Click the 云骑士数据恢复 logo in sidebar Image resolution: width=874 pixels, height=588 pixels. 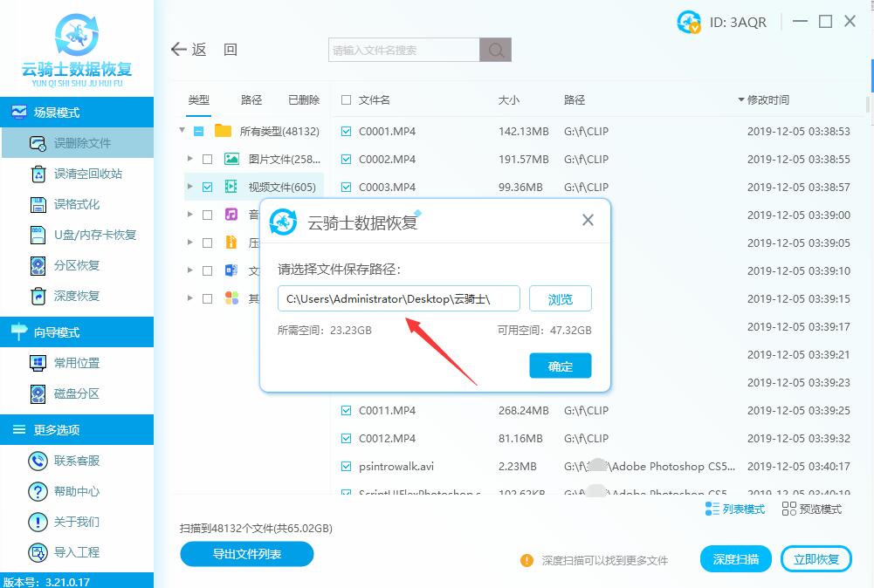(x=77, y=50)
